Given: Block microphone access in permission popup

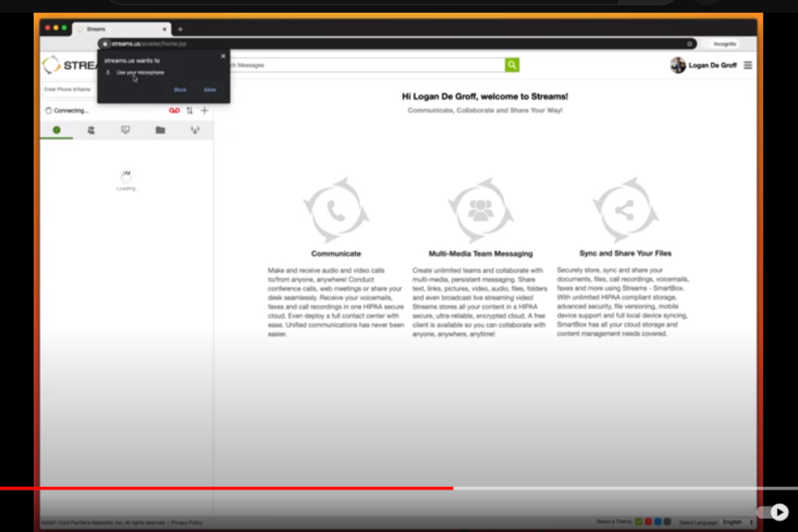Looking at the screenshot, I should click(x=180, y=89).
